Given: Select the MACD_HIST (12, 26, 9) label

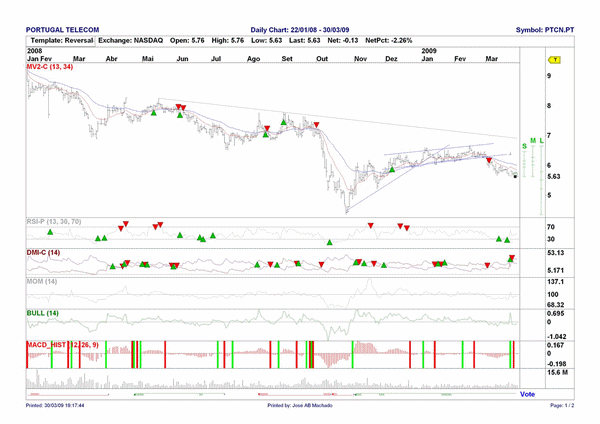Looking at the screenshot, I should [62, 345].
